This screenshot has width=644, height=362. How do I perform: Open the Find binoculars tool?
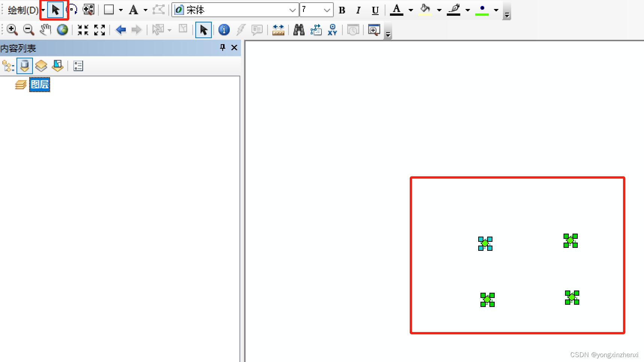pyautogui.click(x=299, y=30)
